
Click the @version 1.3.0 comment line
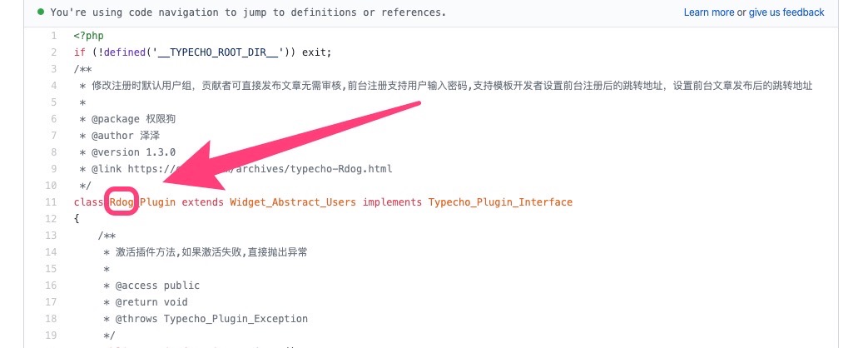click(127, 152)
